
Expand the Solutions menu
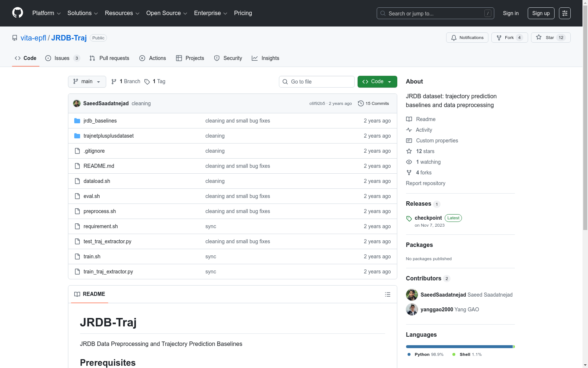pos(83,13)
